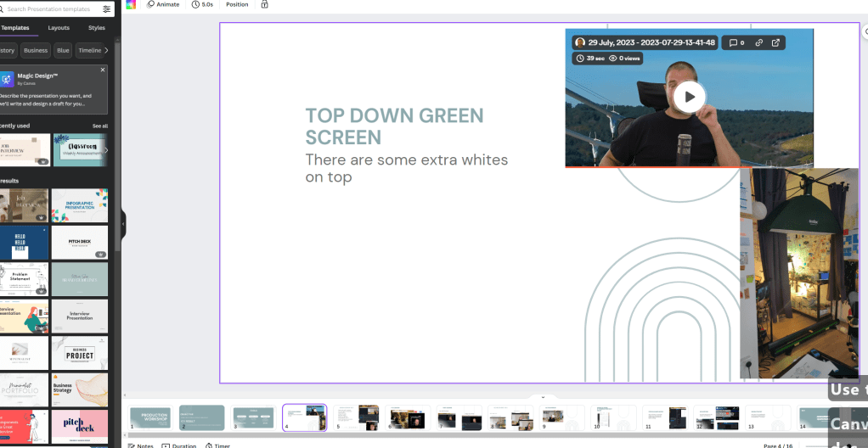Go to slide 11 thumbnail

coord(665,417)
